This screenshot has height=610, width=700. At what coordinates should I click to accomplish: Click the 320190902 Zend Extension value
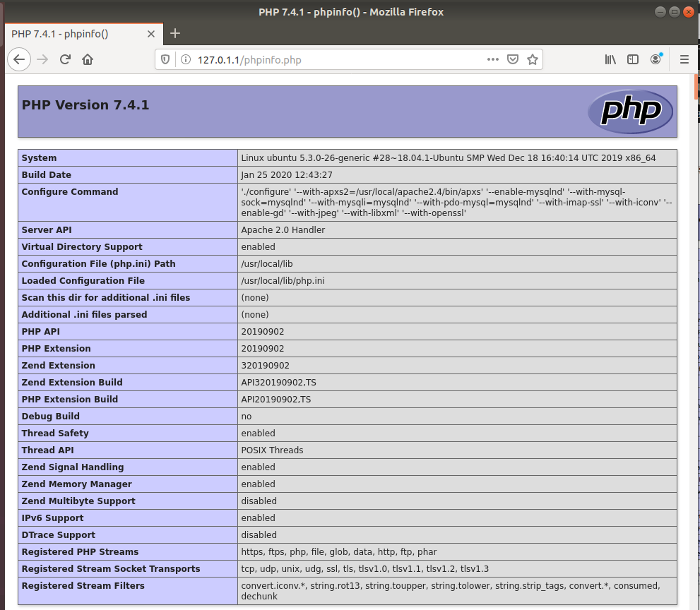pyautogui.click(x=265, y=366)
